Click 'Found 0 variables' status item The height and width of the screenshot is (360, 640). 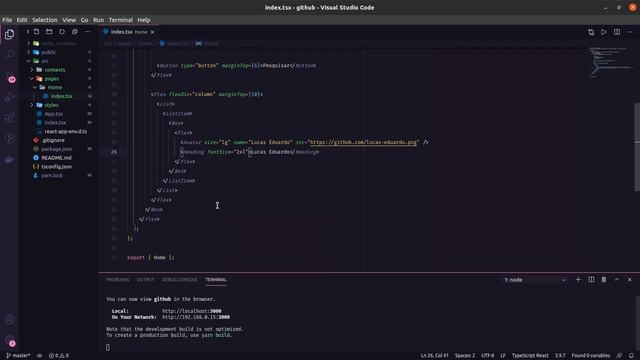point(591,356)
